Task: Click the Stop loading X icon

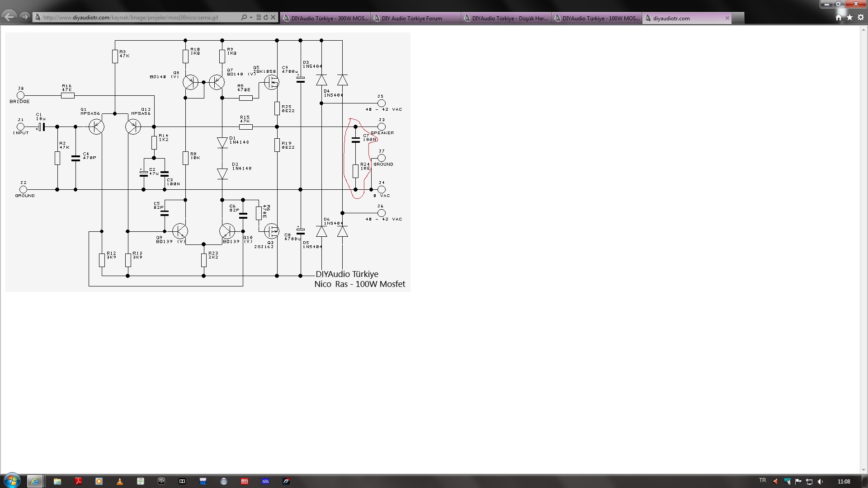Action: tap(273, 17)
